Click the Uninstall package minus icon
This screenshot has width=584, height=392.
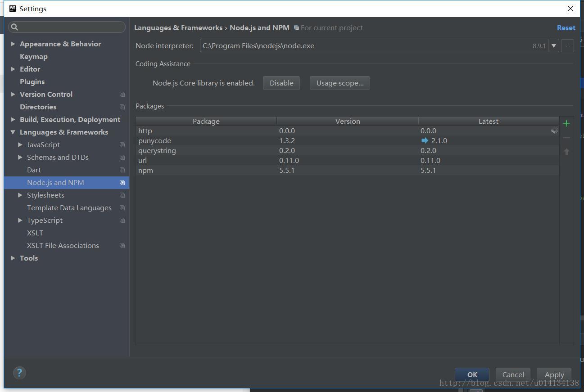point(566,137)
